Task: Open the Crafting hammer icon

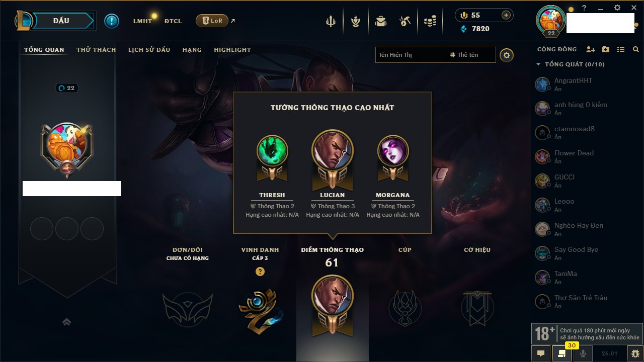Action: [x=405, y=21]
